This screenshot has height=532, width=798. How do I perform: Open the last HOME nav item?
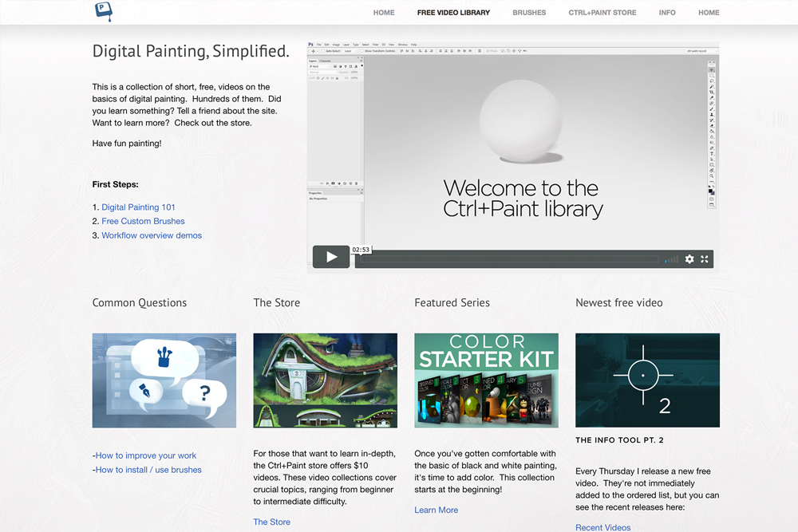[709, 13]
